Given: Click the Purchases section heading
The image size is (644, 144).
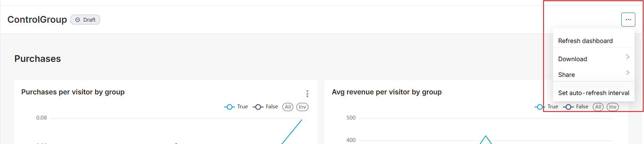Looking at the screenshot, I should [x=37, y=59].
